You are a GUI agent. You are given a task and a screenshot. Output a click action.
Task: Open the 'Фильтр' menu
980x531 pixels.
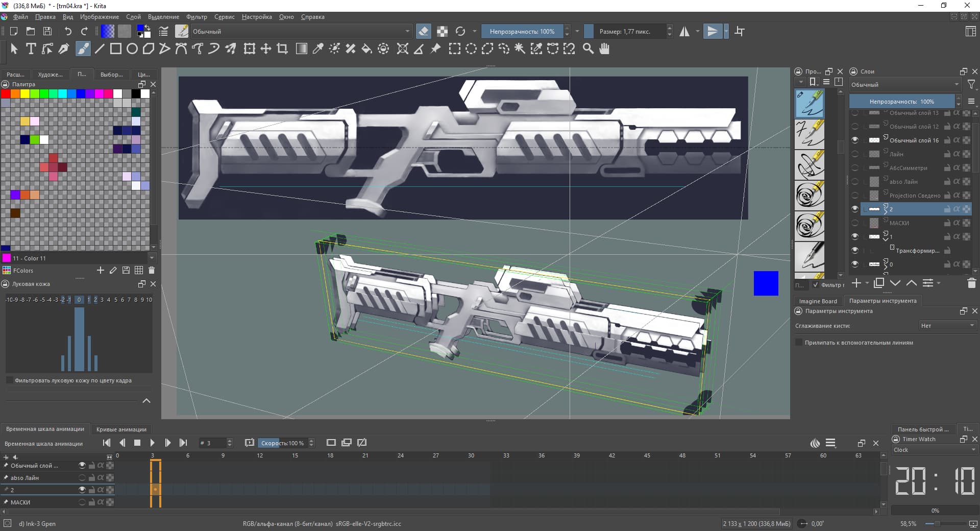pyautogui.click(x=197, y=17)
